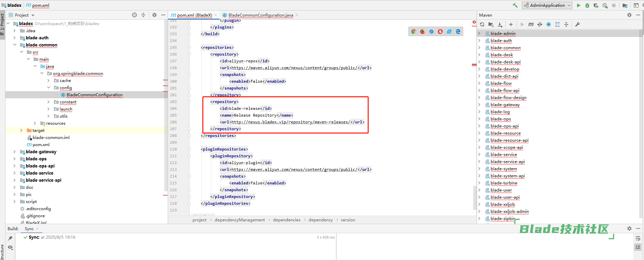The height and width of the screenshot is (260, 644).
Task: Hide the Project tool window
Action: coord(163,15)
